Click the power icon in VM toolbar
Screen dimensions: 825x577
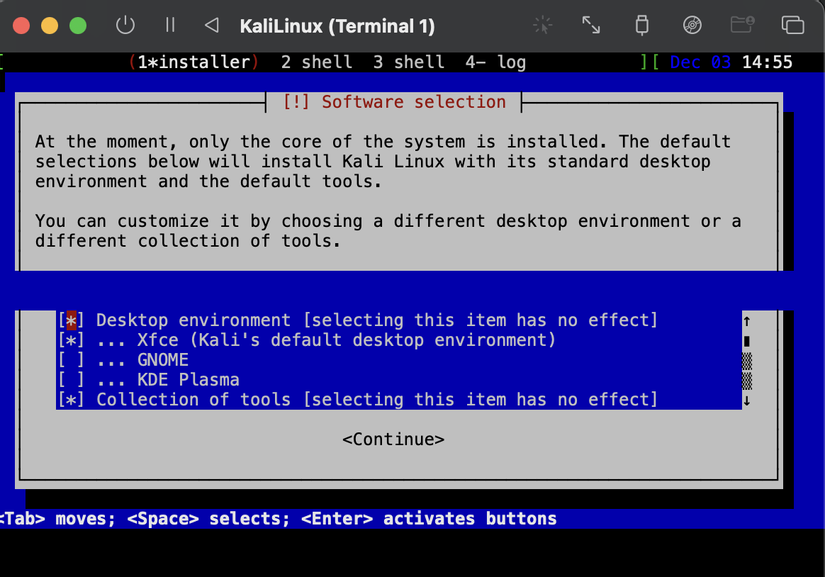125,25
